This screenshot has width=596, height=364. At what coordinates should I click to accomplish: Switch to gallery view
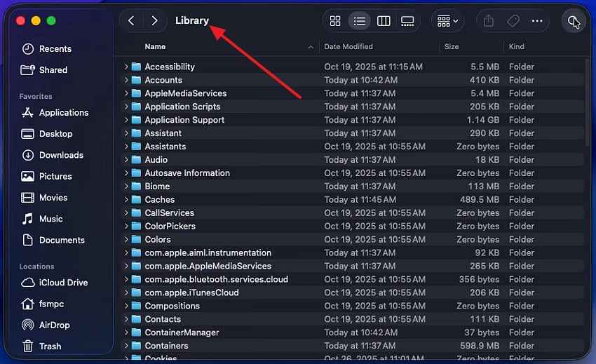[x=407, y=21]
